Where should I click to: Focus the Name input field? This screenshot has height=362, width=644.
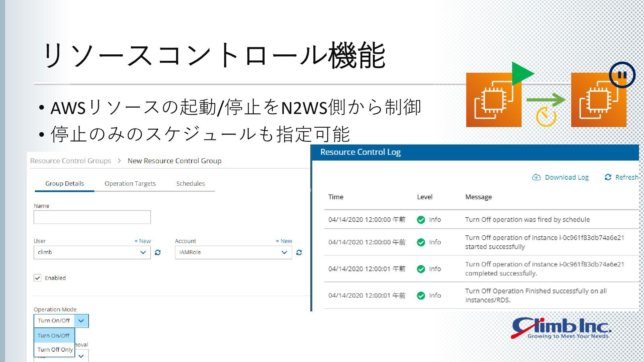pyautogui.click(x=92, y=217)
